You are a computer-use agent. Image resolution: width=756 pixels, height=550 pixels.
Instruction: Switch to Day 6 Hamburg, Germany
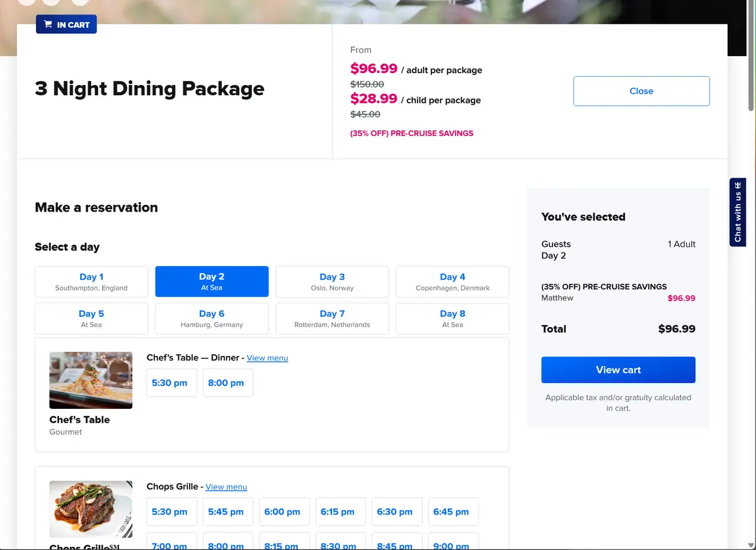pyautogui.click(x=212, y=318)
